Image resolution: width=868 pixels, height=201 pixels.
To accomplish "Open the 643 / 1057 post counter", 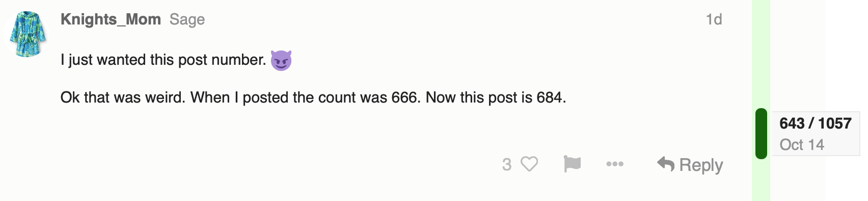I will [x=815, y=123].
